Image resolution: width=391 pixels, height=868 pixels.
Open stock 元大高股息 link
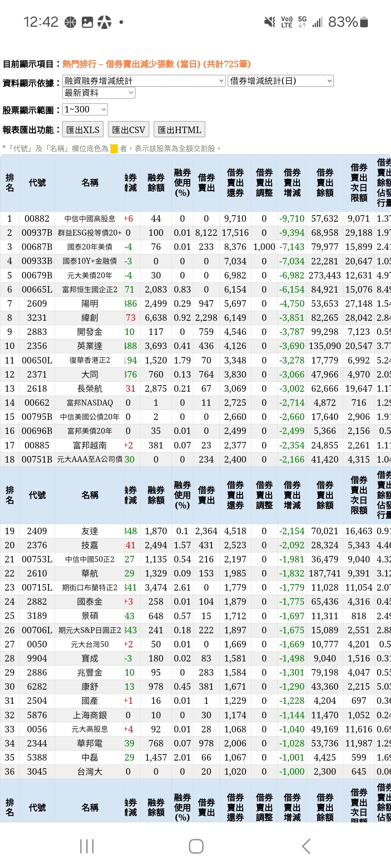pos(90,729)
